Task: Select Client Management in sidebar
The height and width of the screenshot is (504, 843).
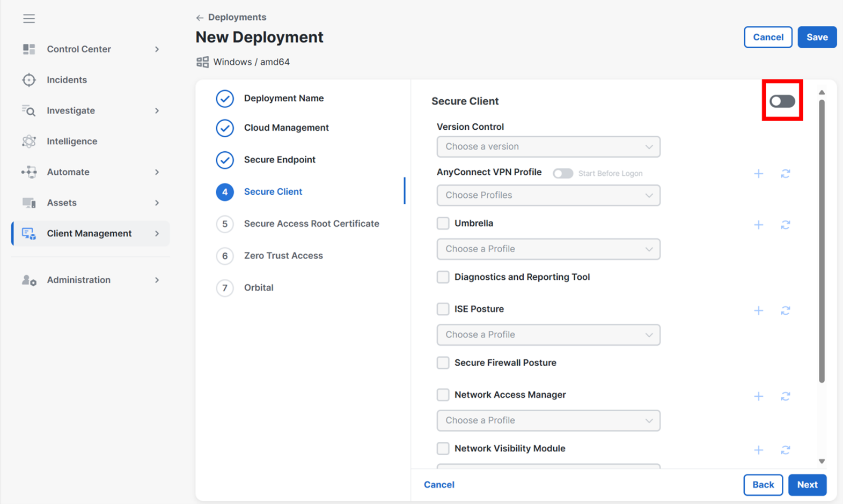Action: (x=89, y=234)
